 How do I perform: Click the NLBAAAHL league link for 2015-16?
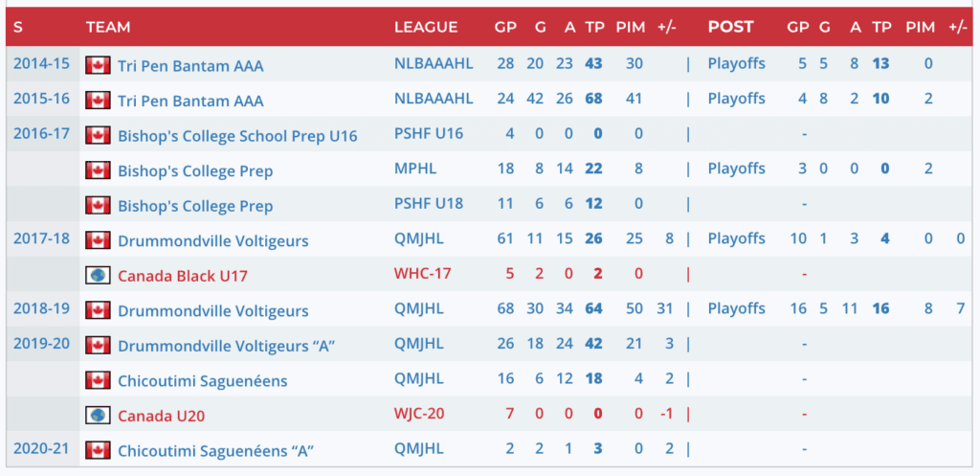click(434, 99)
